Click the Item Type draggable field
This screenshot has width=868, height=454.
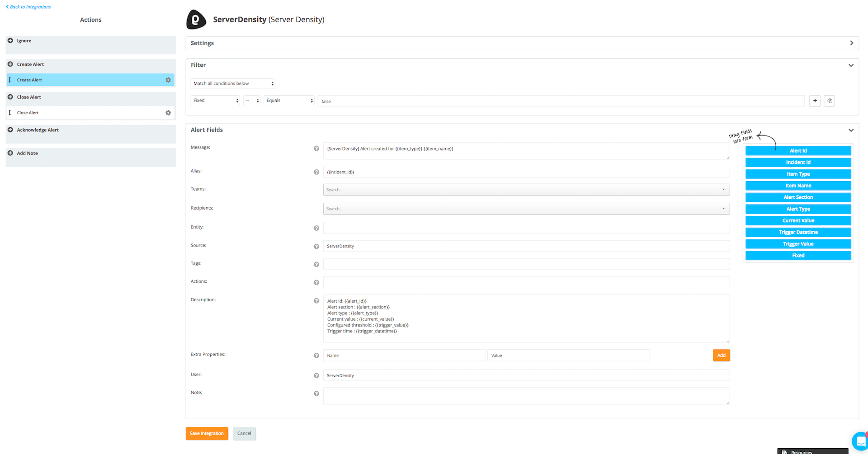798,174
